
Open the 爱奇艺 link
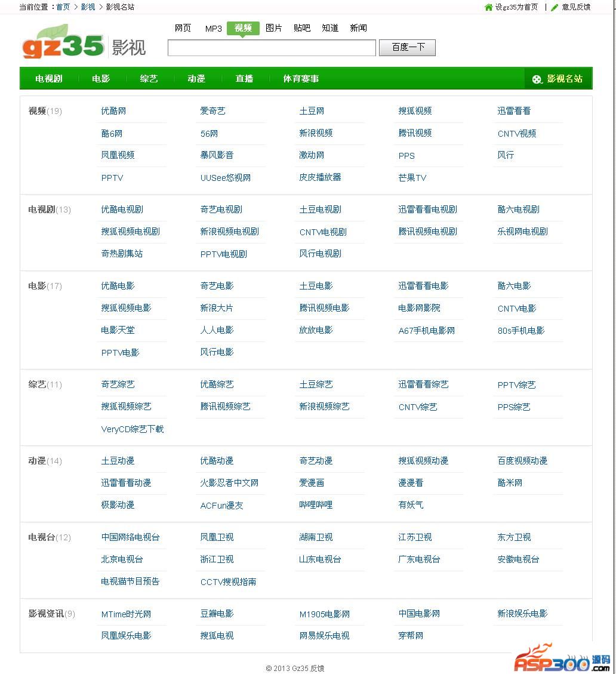[x=212, y=111]
